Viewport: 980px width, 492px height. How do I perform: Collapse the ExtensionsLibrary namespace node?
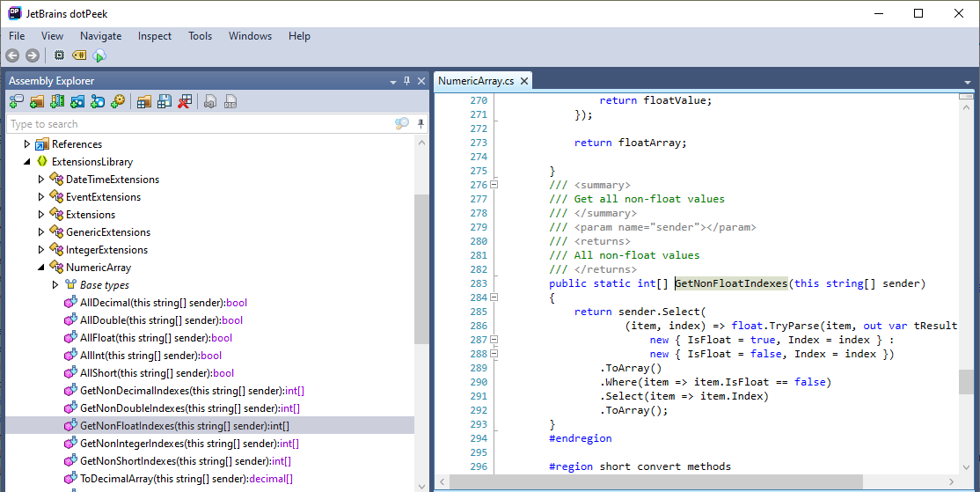27,161
